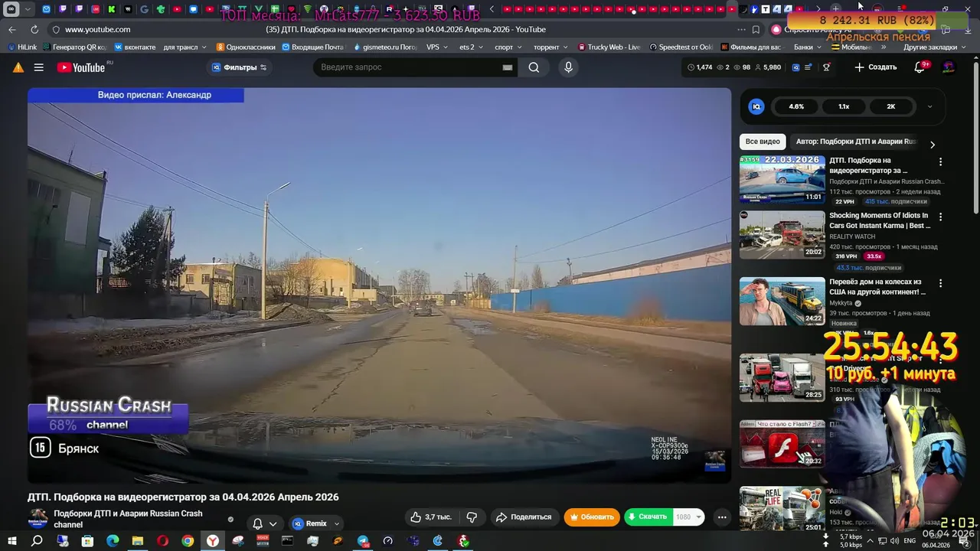Click the 4.6% vidIQ metric pill

click(796, 106)
